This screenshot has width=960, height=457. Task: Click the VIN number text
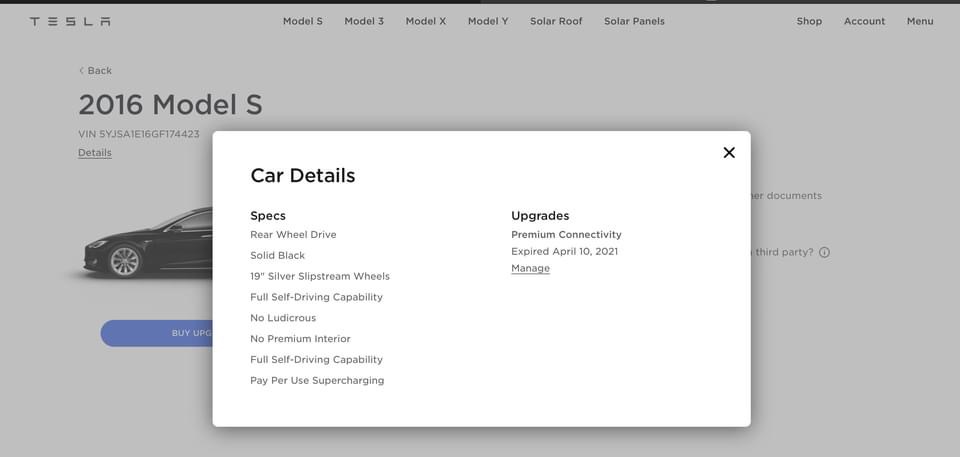[x=139, y=134]
